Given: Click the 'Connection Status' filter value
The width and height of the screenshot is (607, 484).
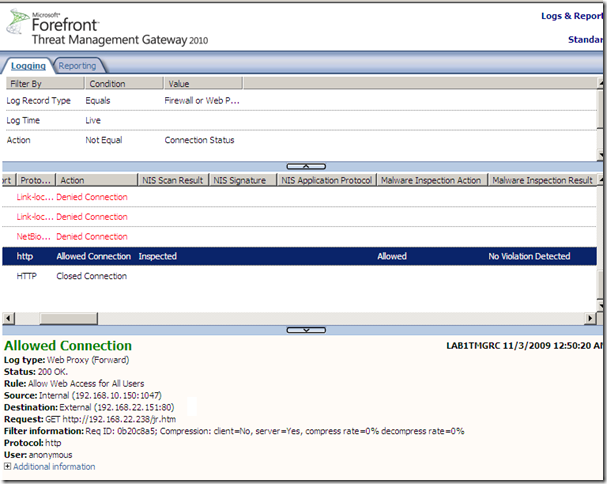Looking at the screenshot, I should click(x=199, y=140).
